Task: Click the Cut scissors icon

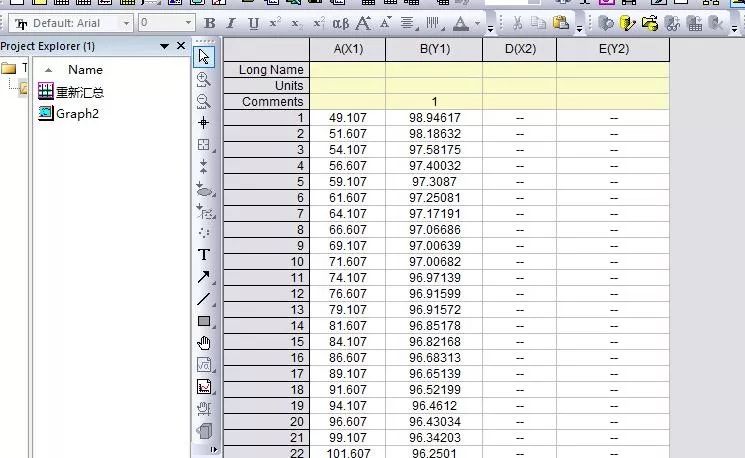Action: click(517, 23)
